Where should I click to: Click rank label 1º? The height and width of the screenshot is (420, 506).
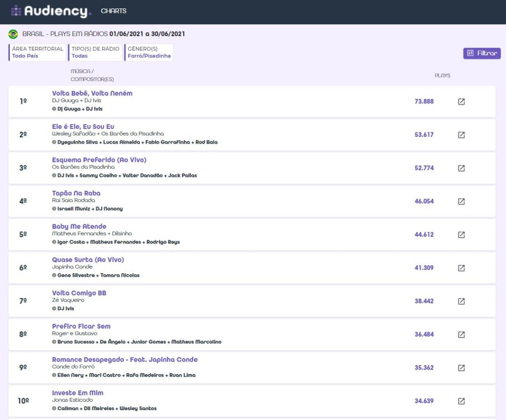[23, 101]
